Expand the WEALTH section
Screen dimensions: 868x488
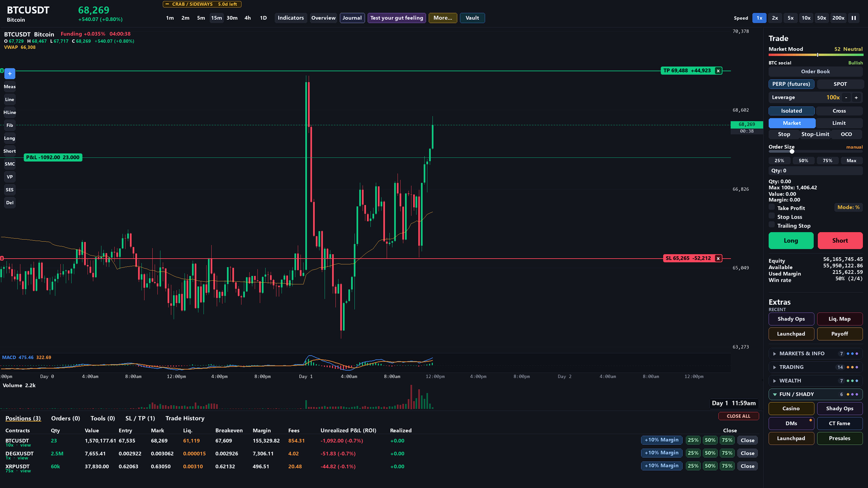(815, 381)
